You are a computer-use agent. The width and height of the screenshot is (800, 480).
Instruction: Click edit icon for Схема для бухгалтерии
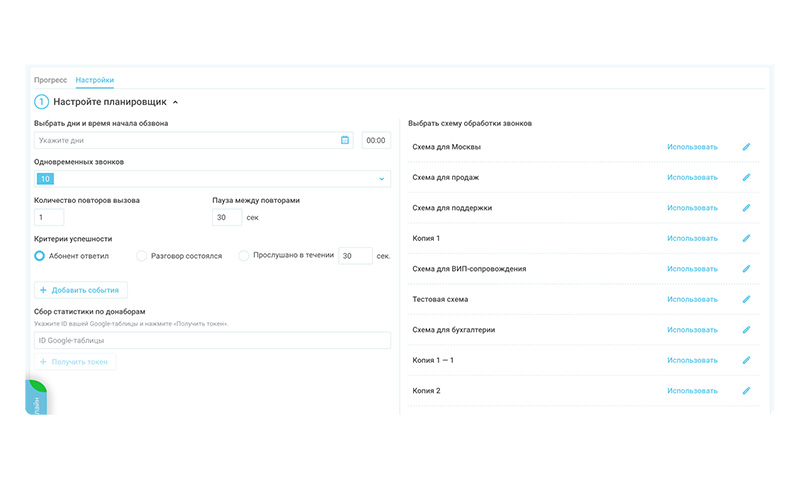click(x=746, y=330)
